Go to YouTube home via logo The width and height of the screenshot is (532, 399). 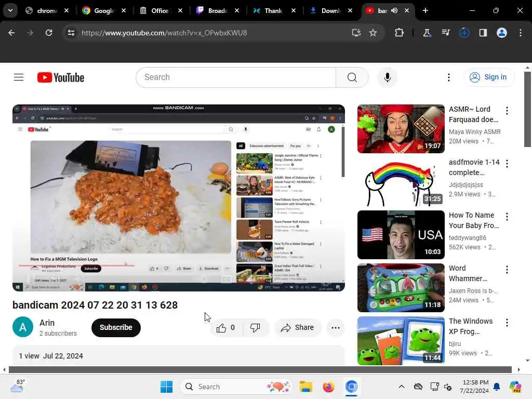click(61, 77)
